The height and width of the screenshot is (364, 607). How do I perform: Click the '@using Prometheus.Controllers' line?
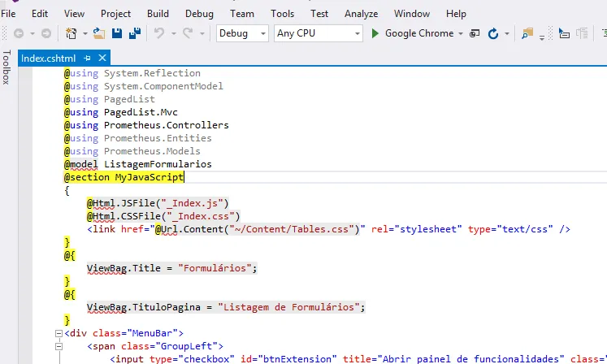146,125
